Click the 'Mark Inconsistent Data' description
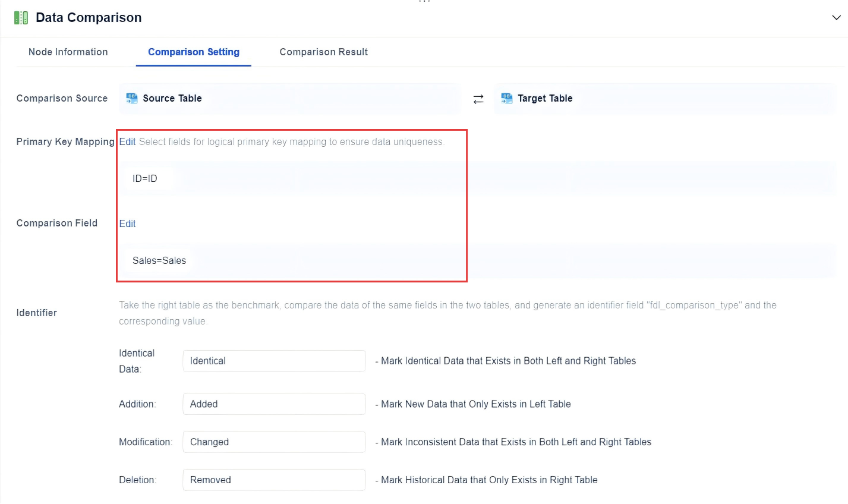This screenshot has height=504, width=848. click(x=513, y=442)
